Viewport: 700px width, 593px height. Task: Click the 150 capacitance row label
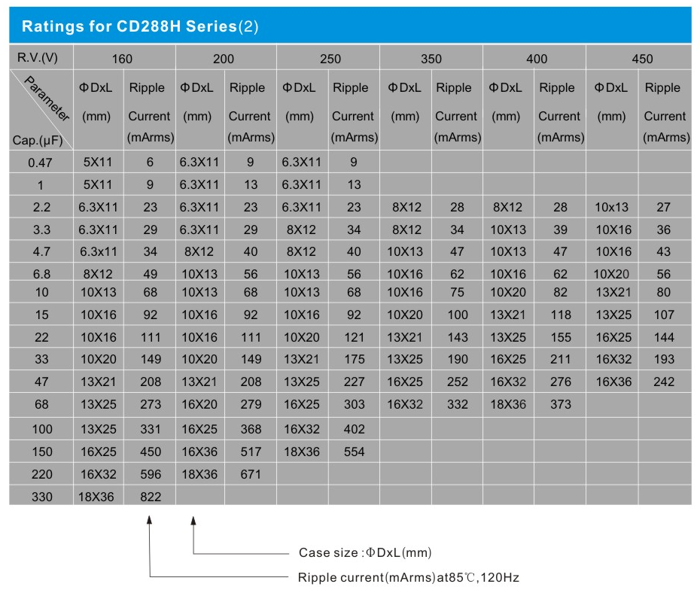tap(42, 452)
